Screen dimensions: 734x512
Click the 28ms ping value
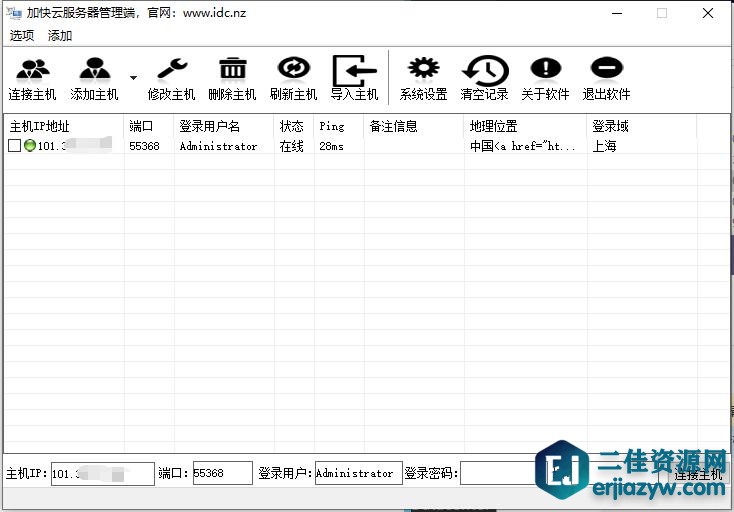(331, 146)
